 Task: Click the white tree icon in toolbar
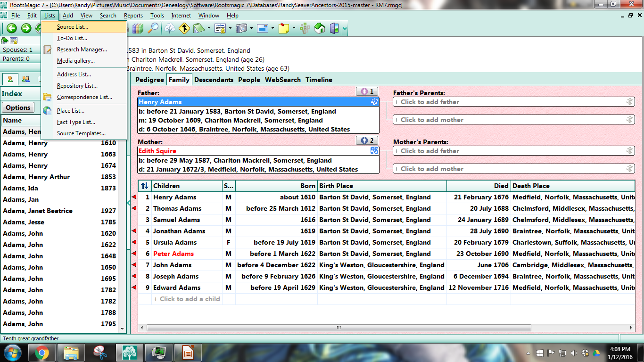coord(170,28)
